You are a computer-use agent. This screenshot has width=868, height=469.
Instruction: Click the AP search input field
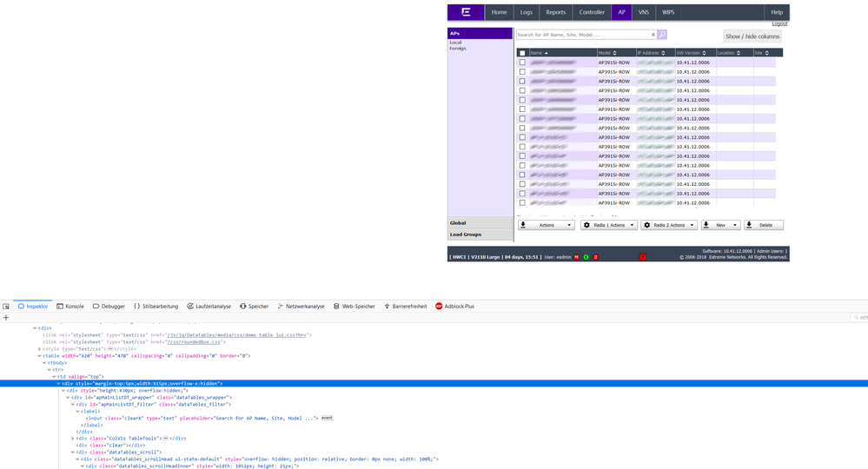(x=582, y=35)
